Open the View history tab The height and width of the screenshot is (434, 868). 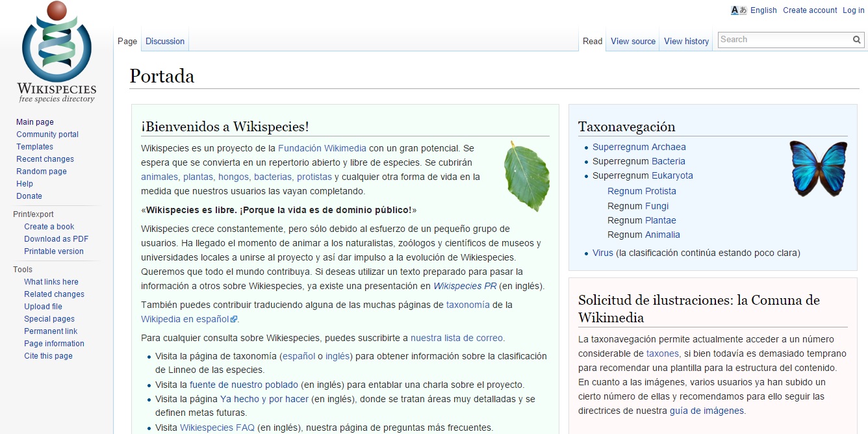coord(686,41)
